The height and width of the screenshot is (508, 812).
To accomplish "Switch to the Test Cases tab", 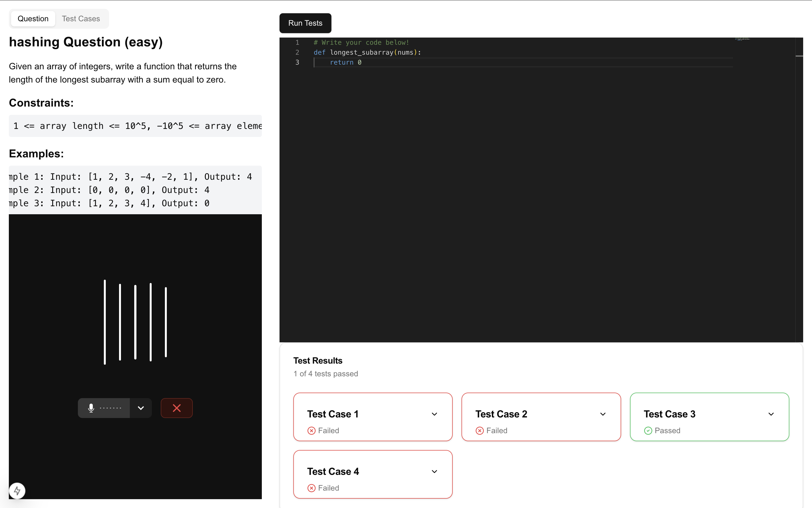I will pyautogui.click(x=81, y=18).
